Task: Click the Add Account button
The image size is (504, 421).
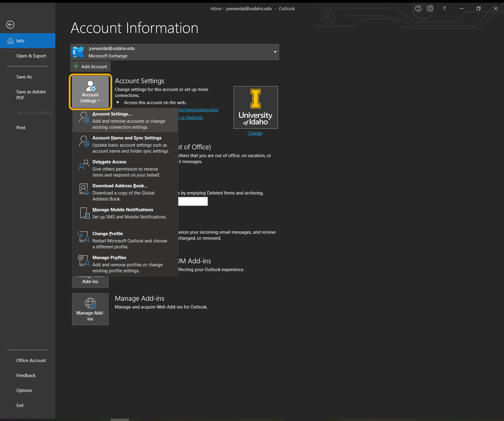Action: tap(90, 66)
